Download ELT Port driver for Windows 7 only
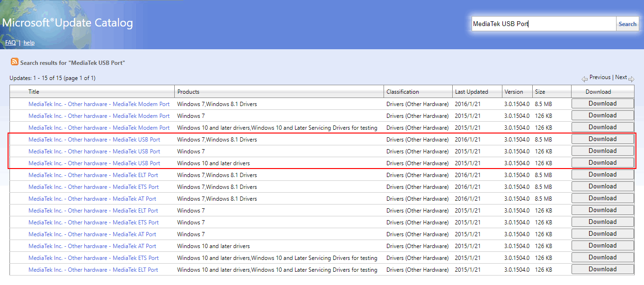Image resolution: width=644 pixels, height=285 pixels. 602,210
